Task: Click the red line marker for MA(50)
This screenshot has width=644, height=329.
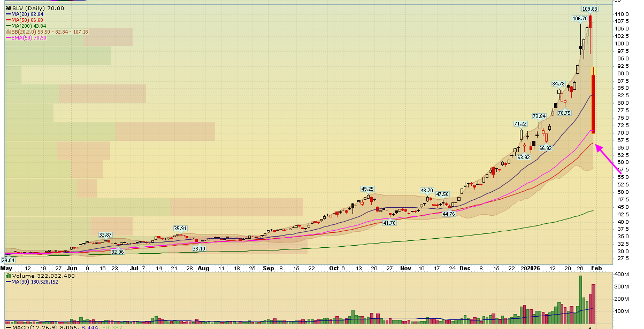Action: coord(7,20)
